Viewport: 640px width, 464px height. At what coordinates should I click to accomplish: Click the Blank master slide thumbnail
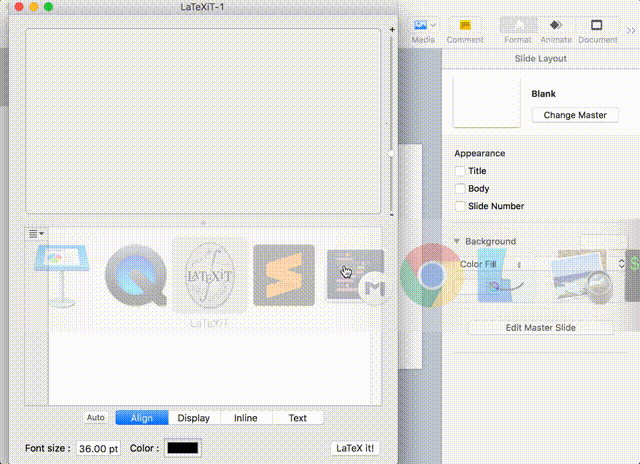(487, 103)
